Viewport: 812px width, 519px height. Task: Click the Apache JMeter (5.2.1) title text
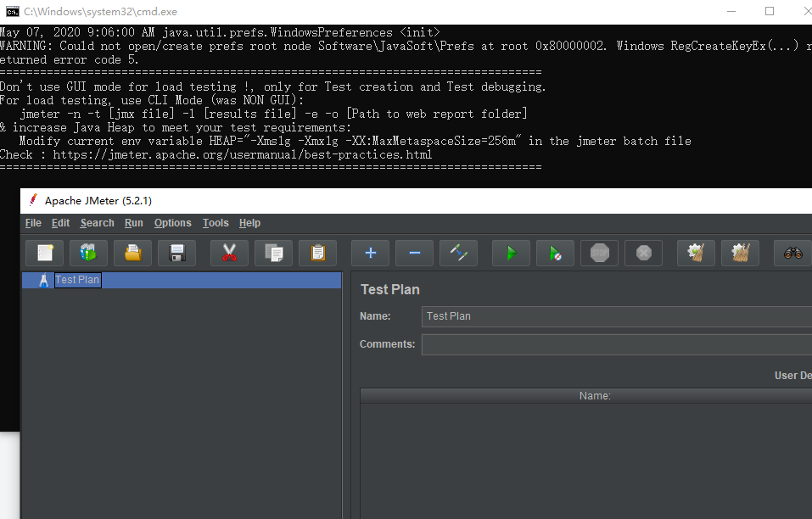coord(98,201)
